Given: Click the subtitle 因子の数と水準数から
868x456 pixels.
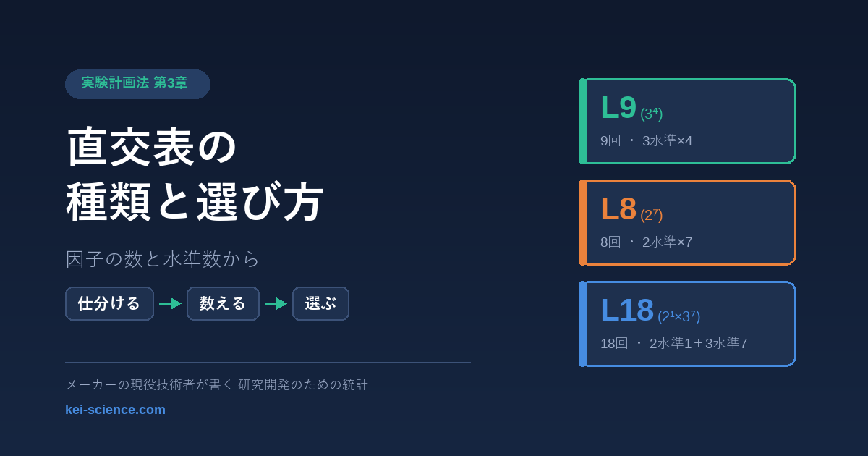Looking at the screenshot, I should (x=162, y=259).
